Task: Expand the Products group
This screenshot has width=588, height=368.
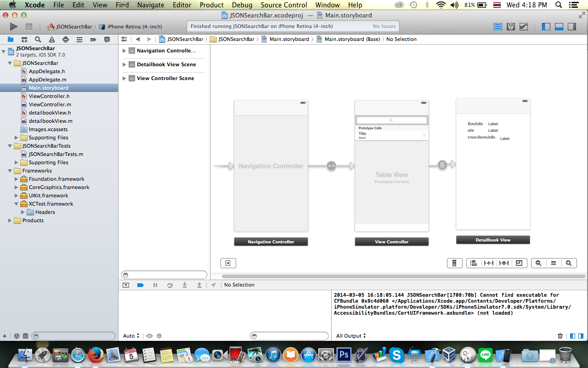Action: [10, 220]
